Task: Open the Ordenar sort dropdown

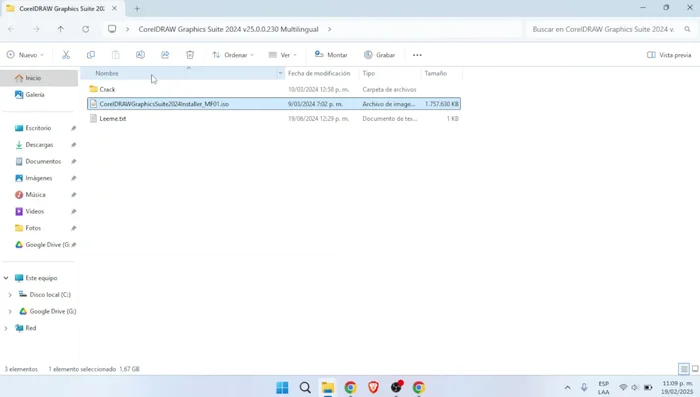Action: coord(233,55)
